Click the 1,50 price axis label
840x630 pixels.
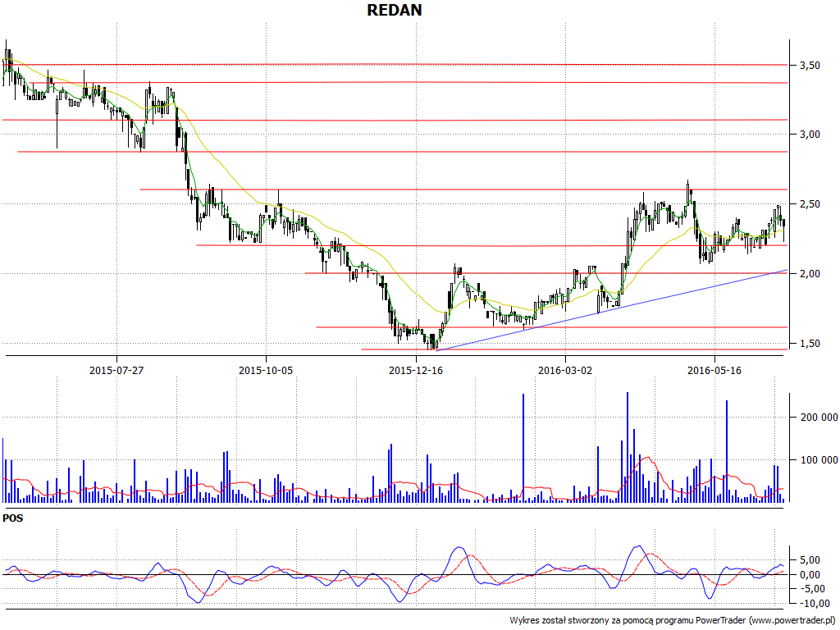tap(810, 344)
